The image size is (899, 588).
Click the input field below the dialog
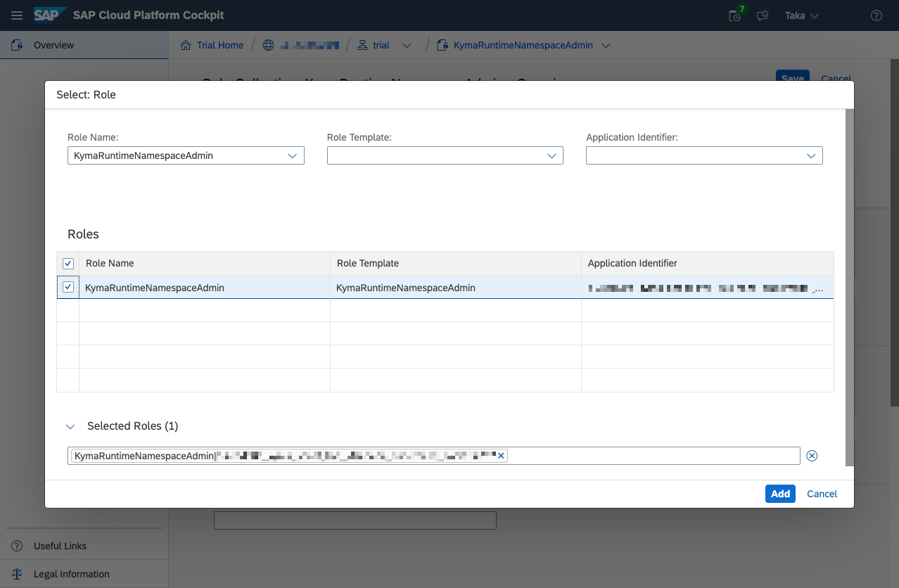pos(355,520)
